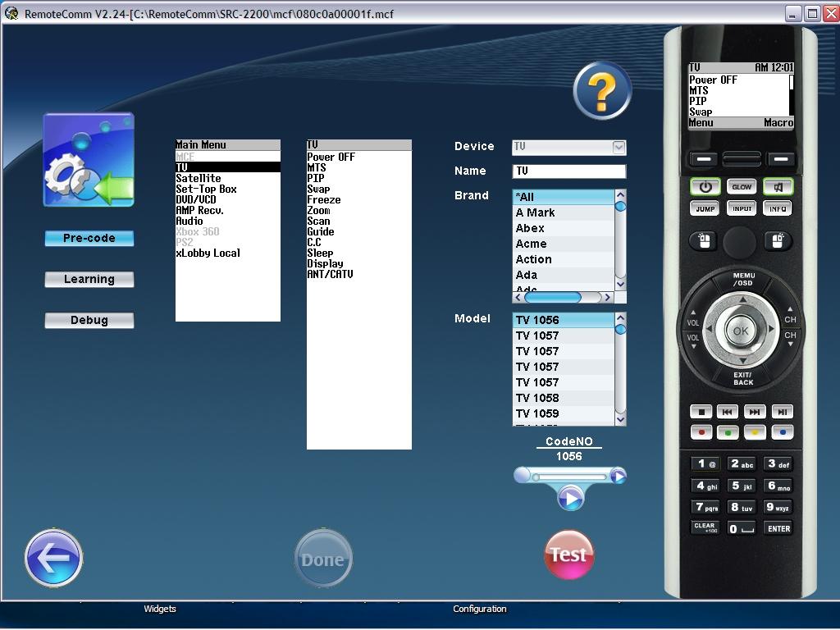The height and width of the screenshot is (630, 840).
Task: Click the remote's blue color key
Action: (x=783, y=431)
